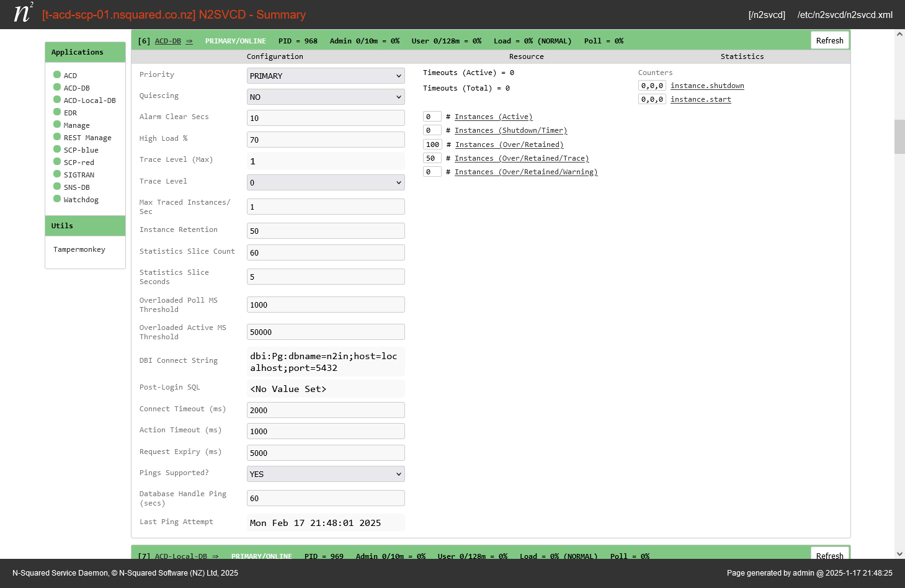Click green status dot beside SIGTRAN
905x588 pixels.
point(57,174)
